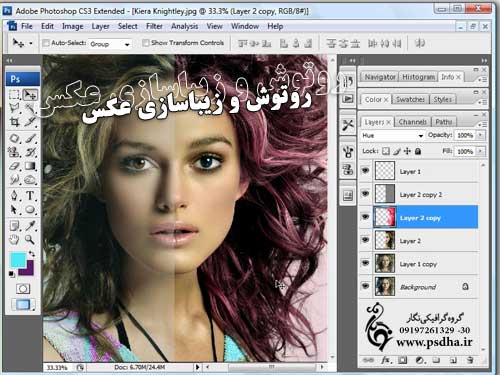Select the Rectangular Marquee tool

point(14,95)
